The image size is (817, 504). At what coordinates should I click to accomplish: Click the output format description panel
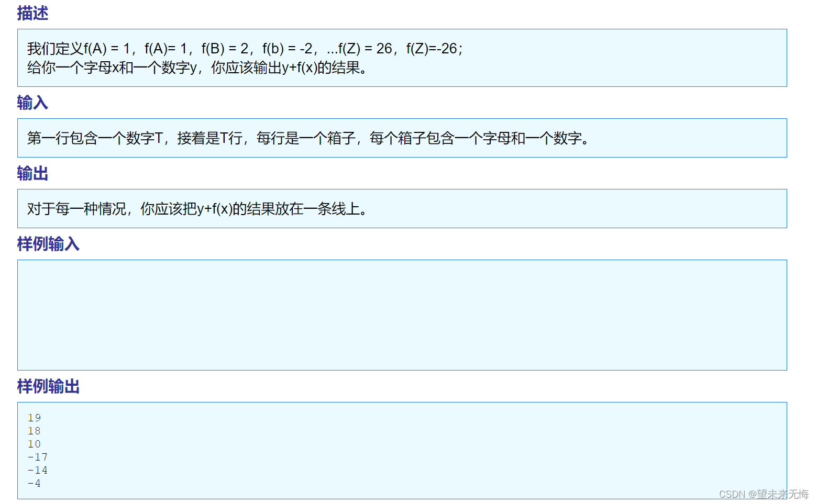click(x=402, y=208)
